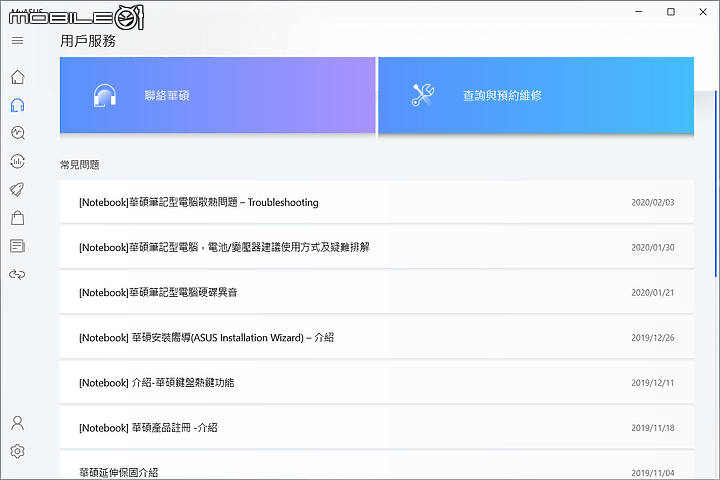Click the date 2019/12/26

click(652, 338)
